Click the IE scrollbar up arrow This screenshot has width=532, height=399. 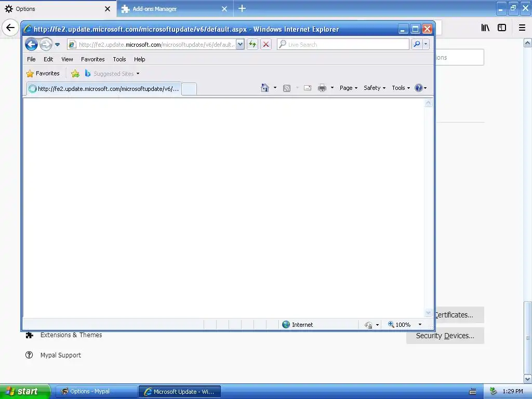[429, 103]
